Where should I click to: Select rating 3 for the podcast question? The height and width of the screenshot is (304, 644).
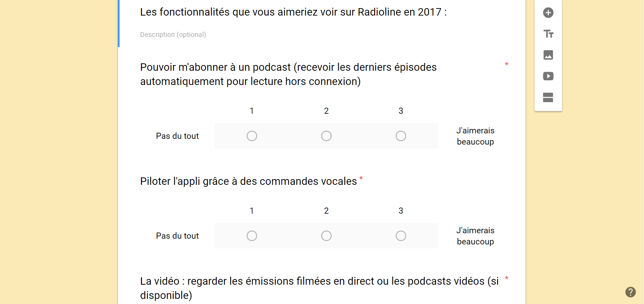[x=401, y=136]
